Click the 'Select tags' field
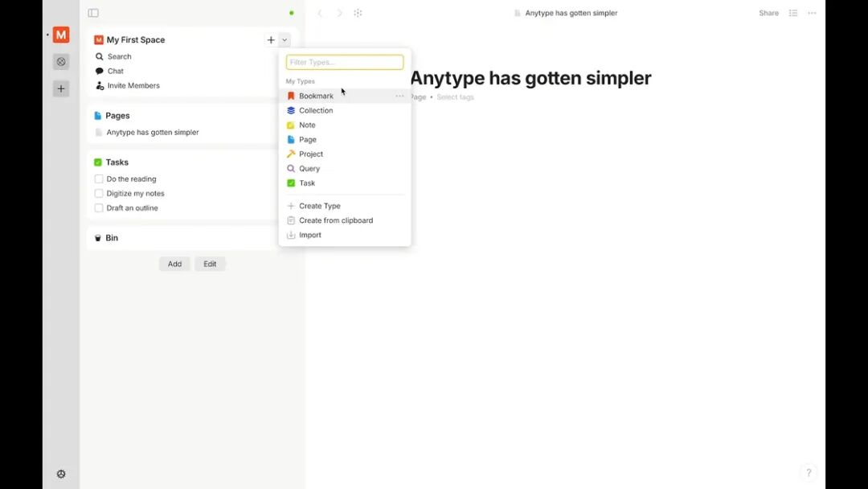The width and height of the screenshot is (868, 489). point(455,97)
